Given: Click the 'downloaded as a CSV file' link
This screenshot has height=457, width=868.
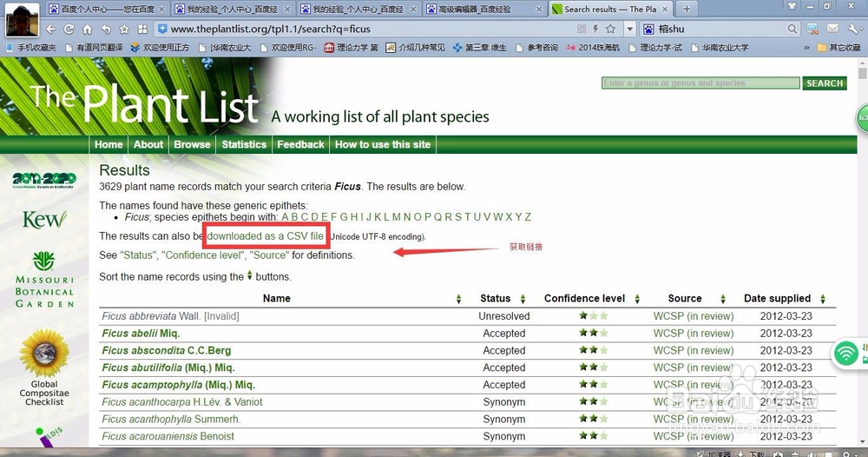Looking at the screenshot, I should coord(265,236).
